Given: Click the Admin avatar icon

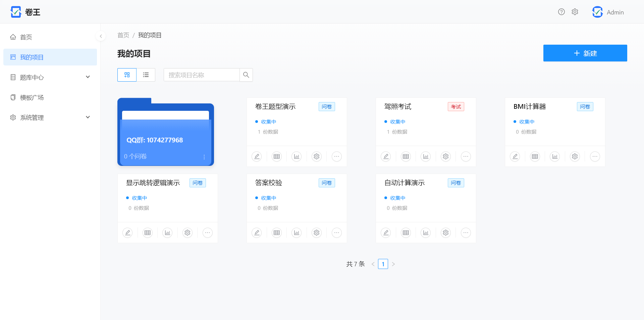Looking at the screenshot, I should pos(597,12).
